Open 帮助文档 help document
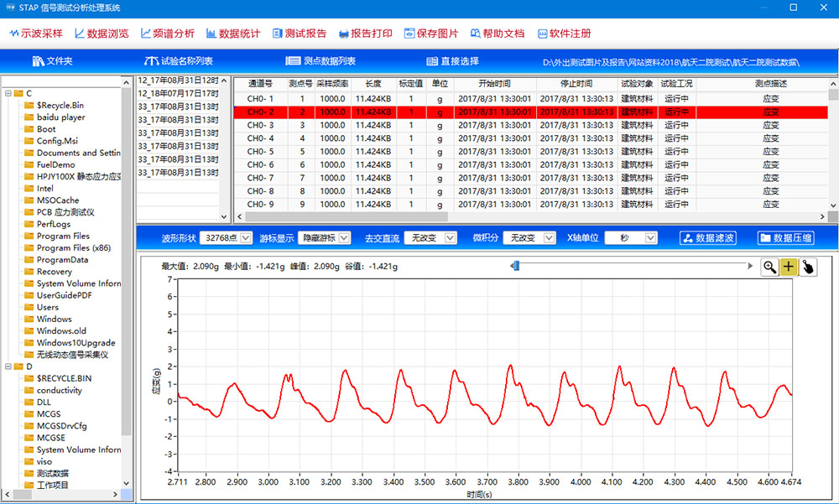Screen dimensions: 839x504 click(497, 34)
